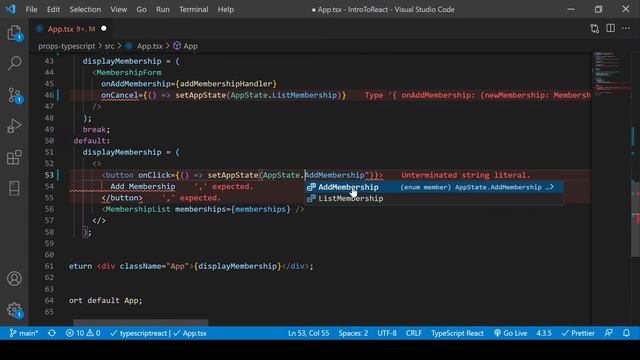Open notifications bell in status bar

click(626, 333)
